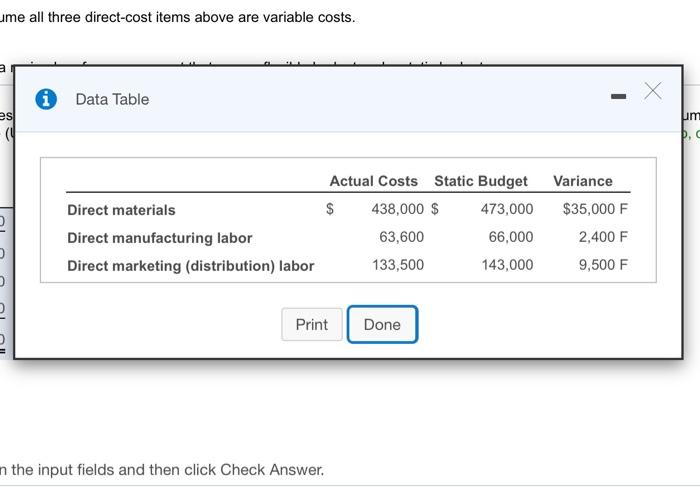Minimize the Data Table dialog
The image size is (700, 487).
tap(618, 98)
